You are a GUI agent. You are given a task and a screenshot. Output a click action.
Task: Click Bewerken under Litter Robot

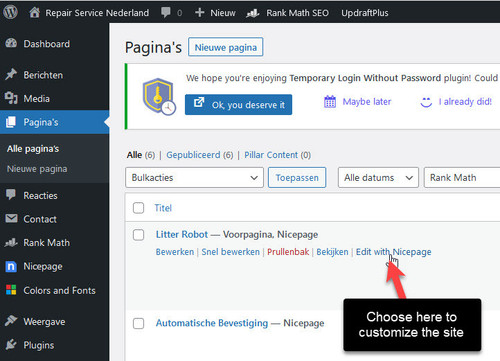click(175, 252)
